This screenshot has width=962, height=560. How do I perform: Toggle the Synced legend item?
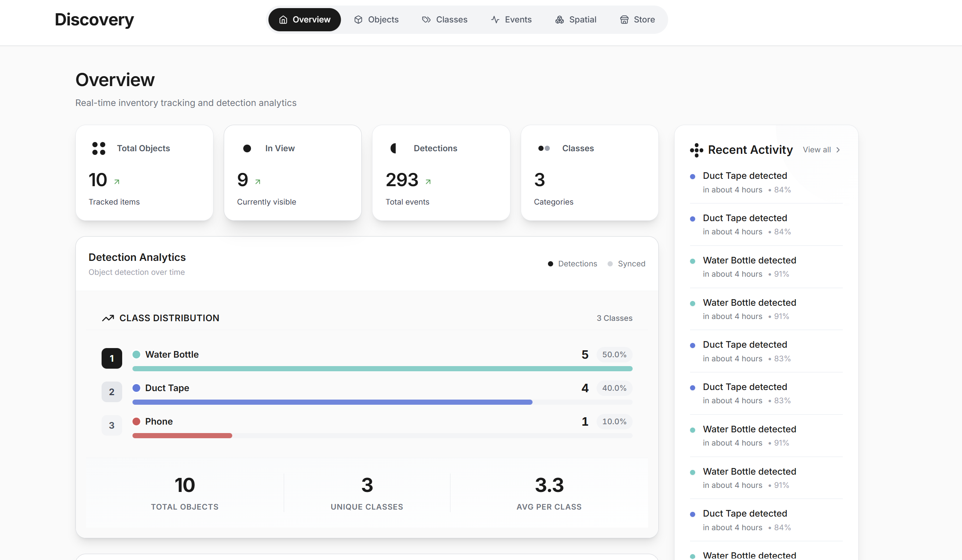point(626,263)
